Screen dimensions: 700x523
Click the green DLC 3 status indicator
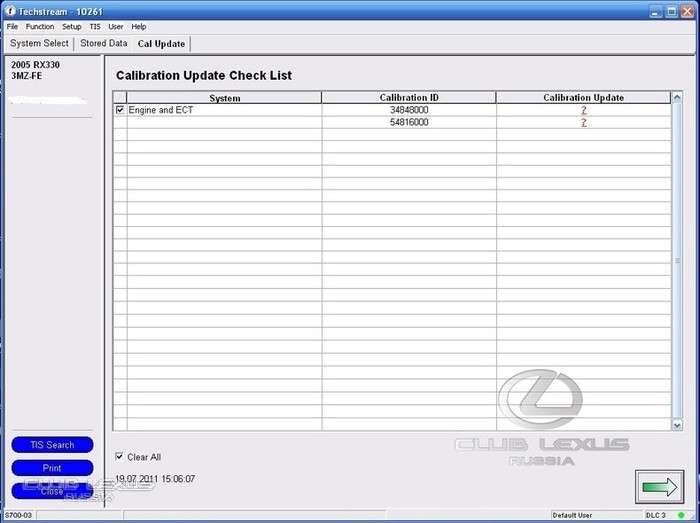[x=680, y=515]
